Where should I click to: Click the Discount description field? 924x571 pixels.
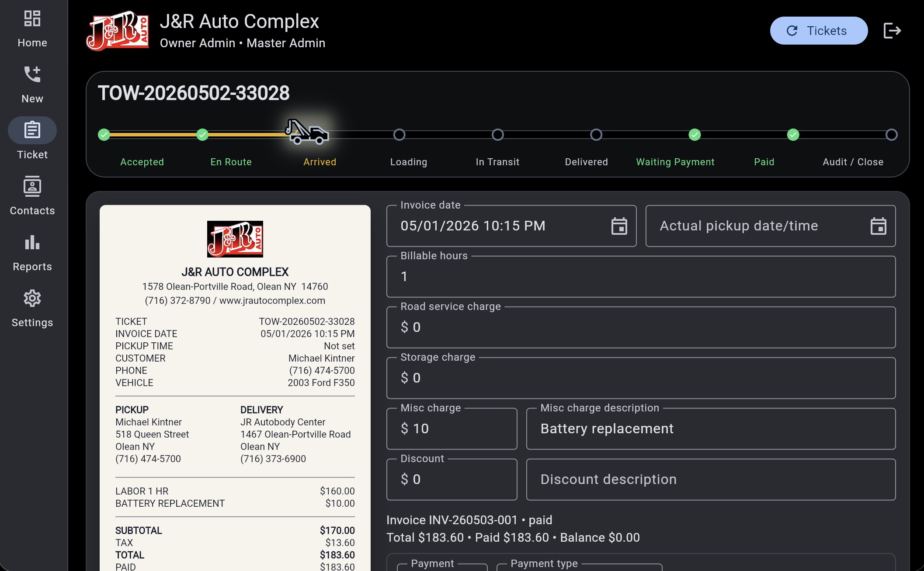[x=711, y=480]
